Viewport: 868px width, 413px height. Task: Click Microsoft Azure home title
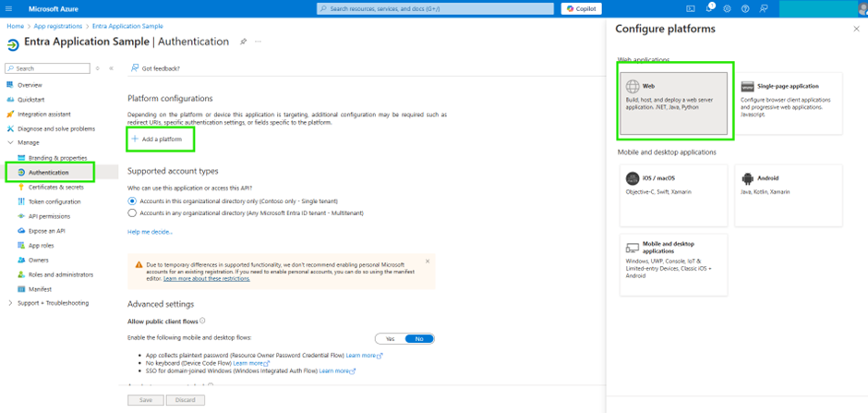pos(54,9)
